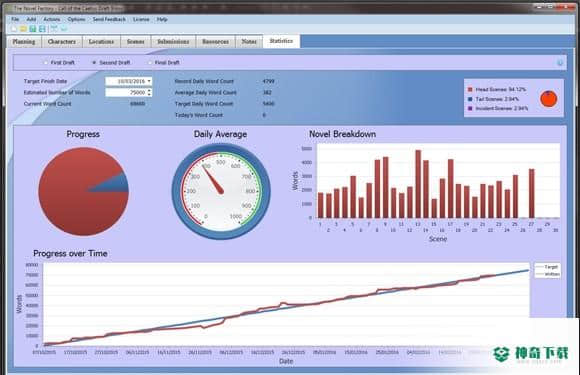Screen dimensions: 580x375
Task: Switch to the Characters tab
Action: pyautogui.click(x=62, y=42)
